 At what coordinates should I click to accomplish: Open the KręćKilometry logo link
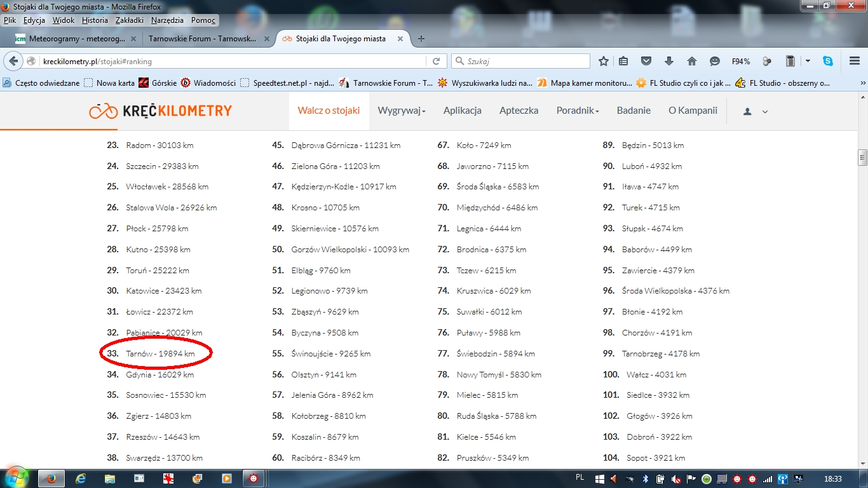click(x=160, y=111)
